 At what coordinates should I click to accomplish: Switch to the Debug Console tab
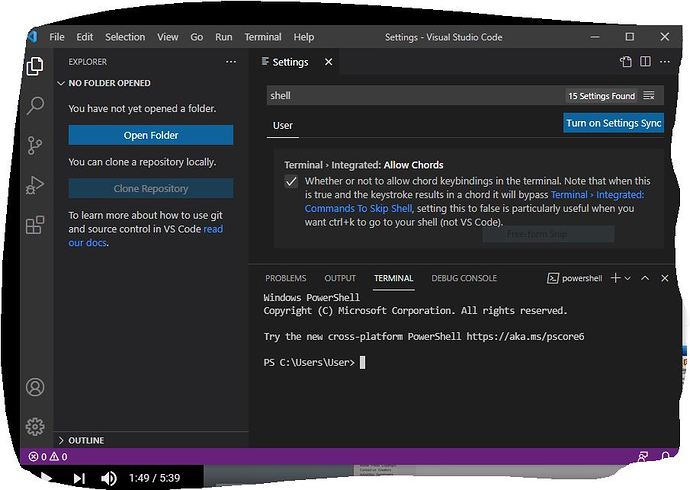pos(464,278)
